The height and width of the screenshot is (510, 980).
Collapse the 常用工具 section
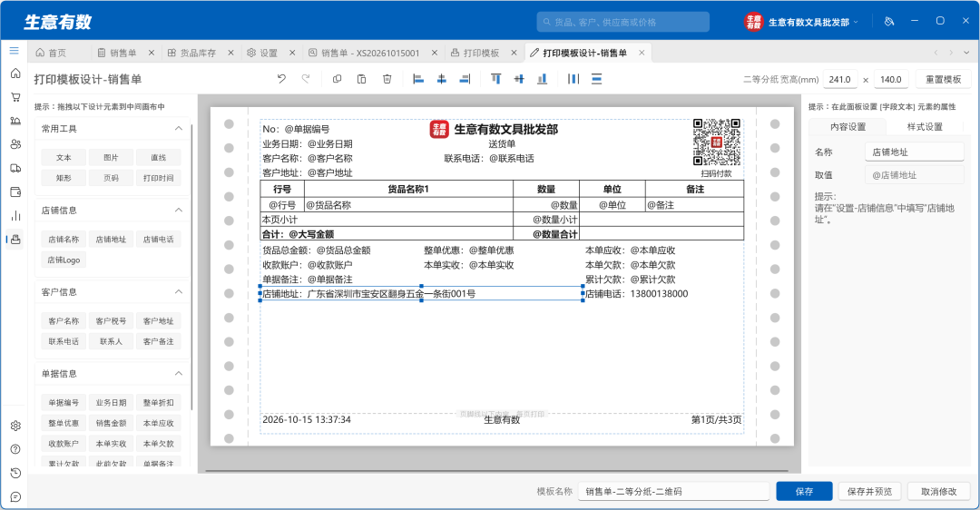click(178, 128)
